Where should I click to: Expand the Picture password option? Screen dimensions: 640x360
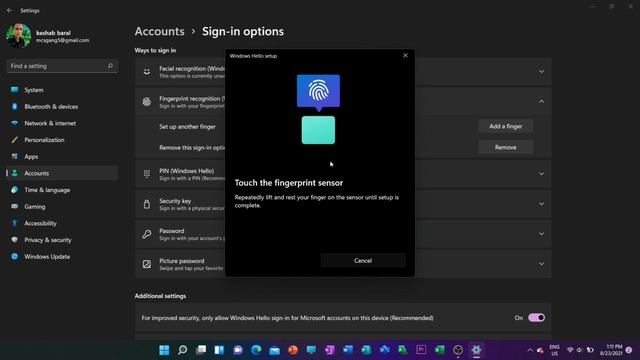coord(541,264)
